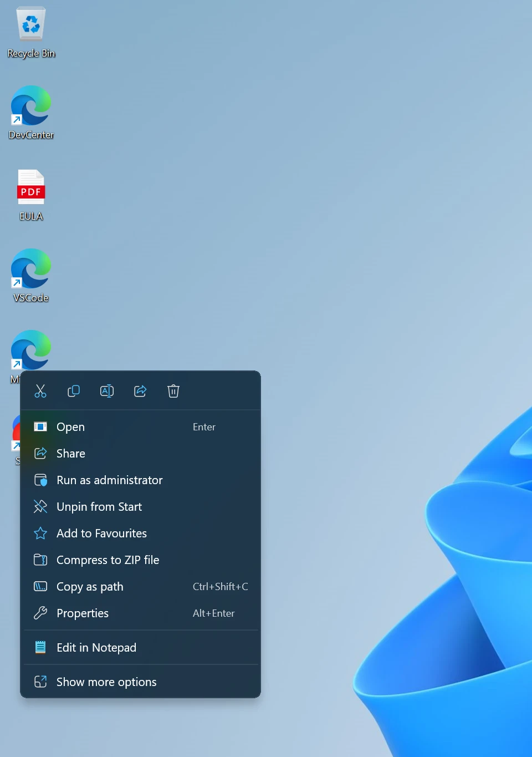Select the Copy icon in context menu

pyautogui.click(x=74, y=391)
